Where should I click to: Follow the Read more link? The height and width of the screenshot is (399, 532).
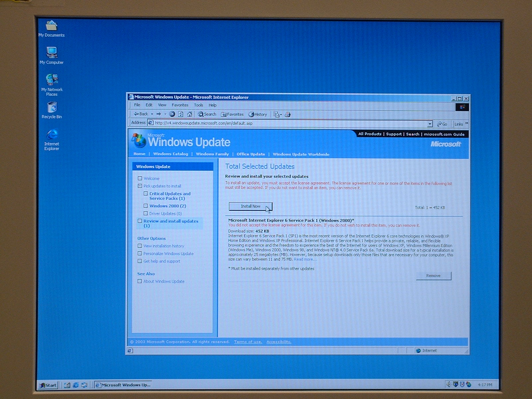coord(305,259)
